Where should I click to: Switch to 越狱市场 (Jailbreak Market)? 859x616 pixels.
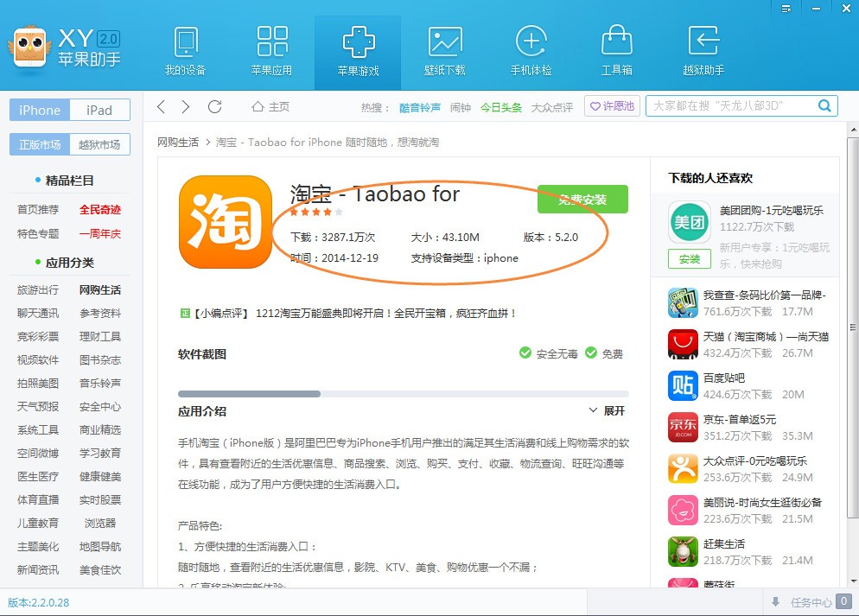tap(99, 144)
